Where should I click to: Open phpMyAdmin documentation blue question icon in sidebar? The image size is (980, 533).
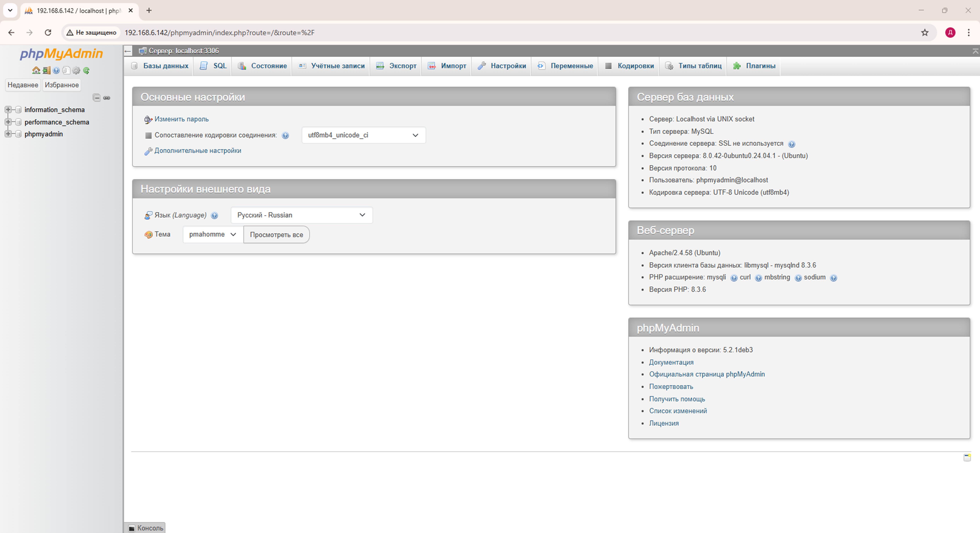[x=56, y=70]
